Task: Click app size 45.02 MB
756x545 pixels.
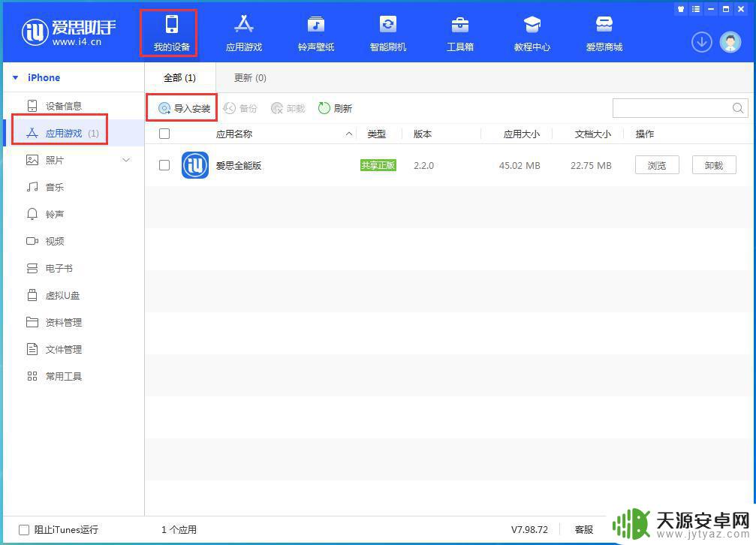Action: (520, 165)
